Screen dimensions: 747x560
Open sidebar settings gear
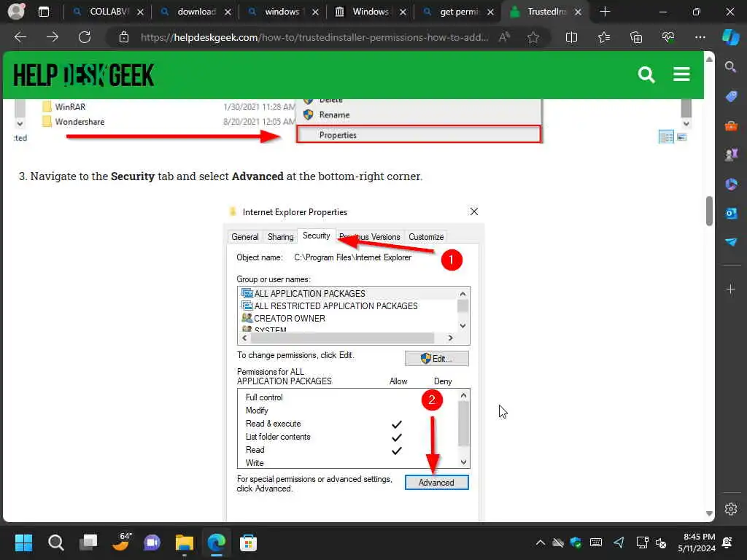click(731, 509)
